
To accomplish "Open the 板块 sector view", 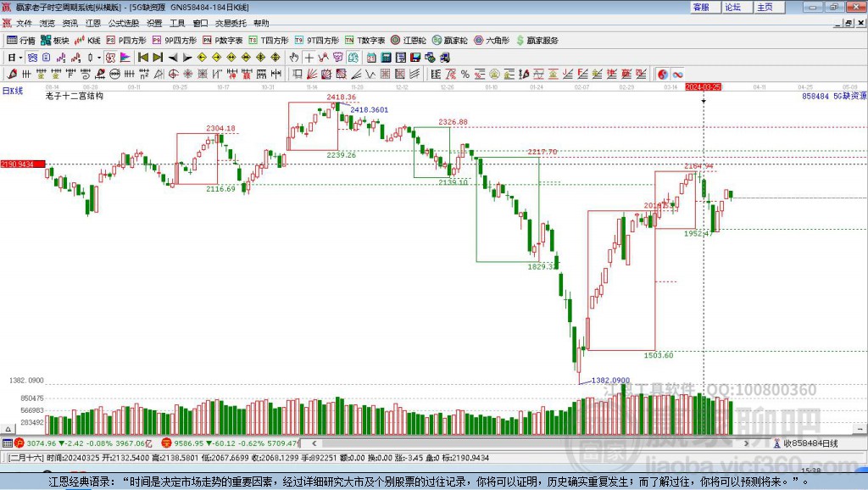I will (55, 41).
